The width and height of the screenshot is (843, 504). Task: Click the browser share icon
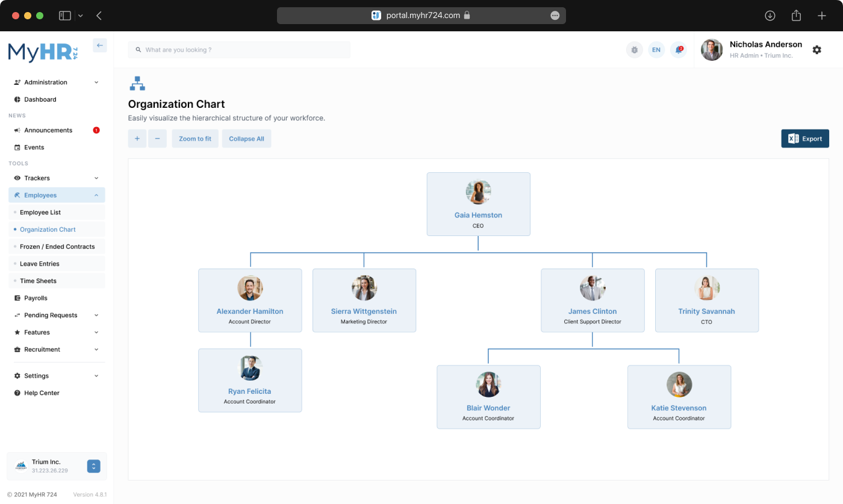[x=796, y=16]
